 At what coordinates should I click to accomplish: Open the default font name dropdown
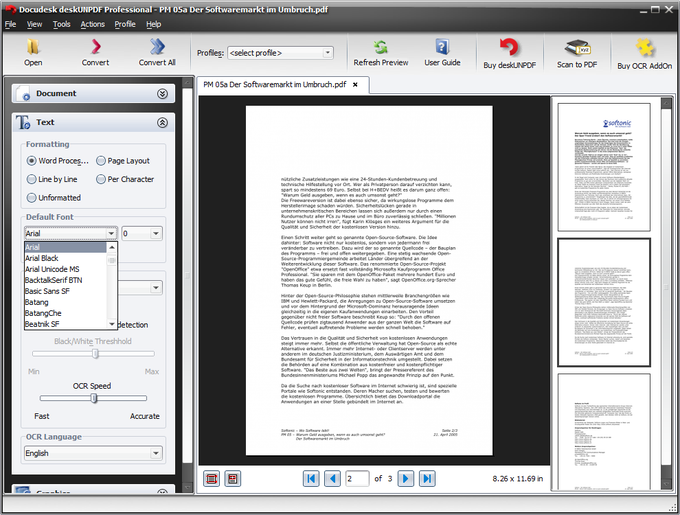point(111,233)
